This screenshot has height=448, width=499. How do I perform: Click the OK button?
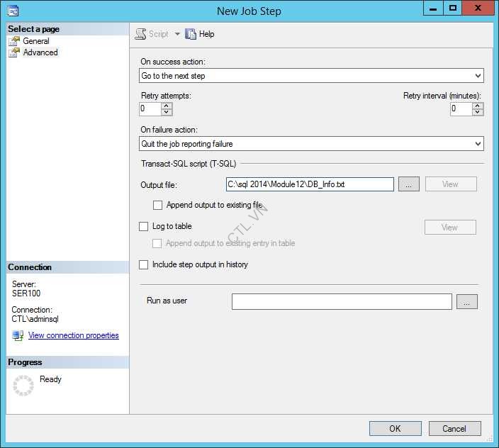pos(396,429)
